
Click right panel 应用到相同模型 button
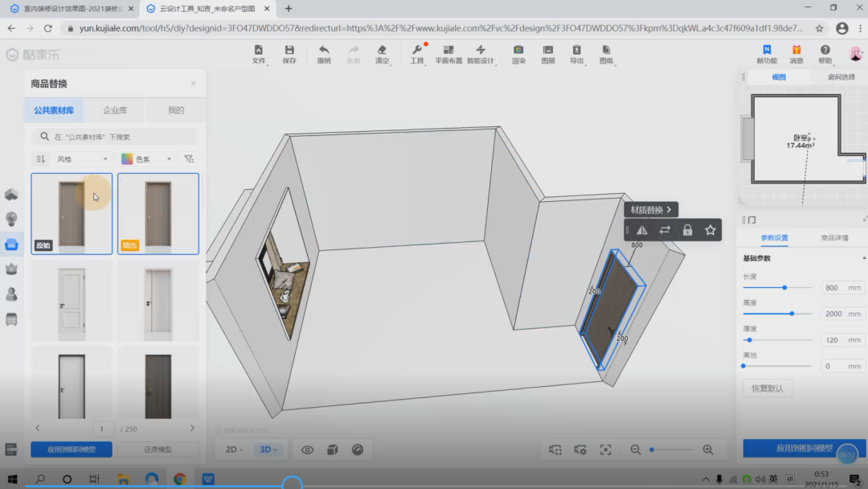pyautogui.click(x=804, y=449)
